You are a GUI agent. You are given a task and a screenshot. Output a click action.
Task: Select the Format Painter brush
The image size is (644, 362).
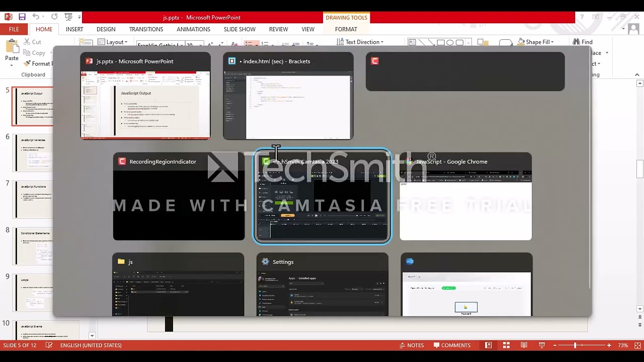click(38, 64)
